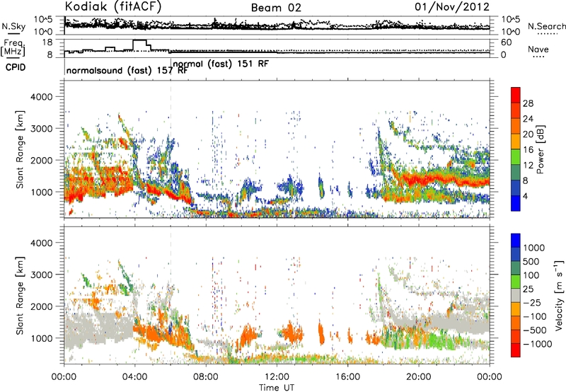Click the "Time UT" axis title
Screen dimensions: 566x392
click(277, 387)
